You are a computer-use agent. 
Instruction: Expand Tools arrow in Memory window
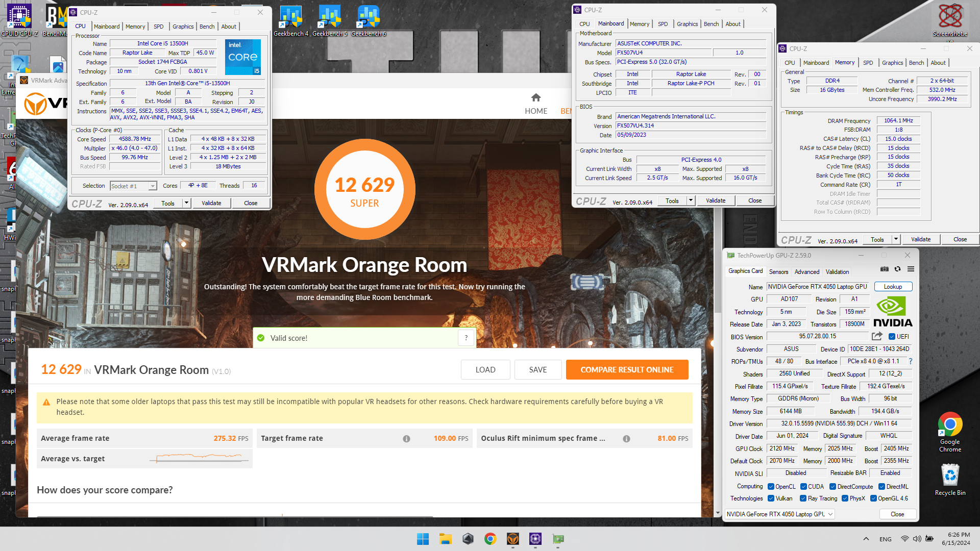[896, 239]
